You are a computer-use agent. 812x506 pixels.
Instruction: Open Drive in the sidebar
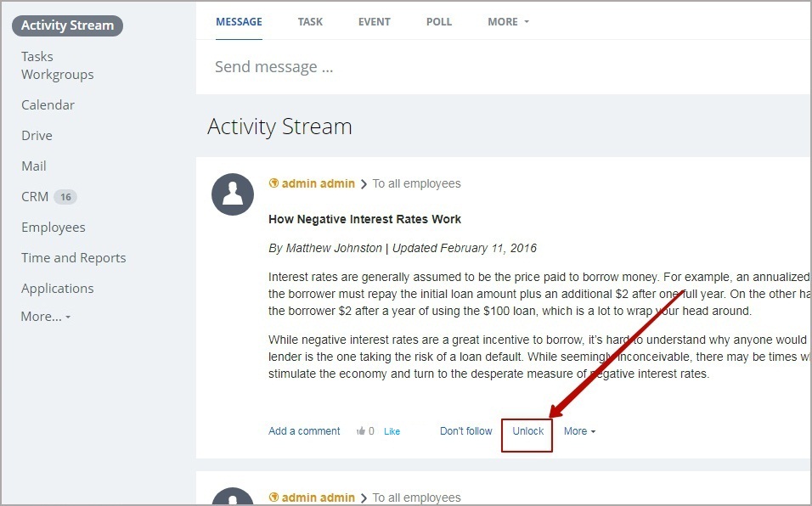pyautogui.click(x=37, y=136)
